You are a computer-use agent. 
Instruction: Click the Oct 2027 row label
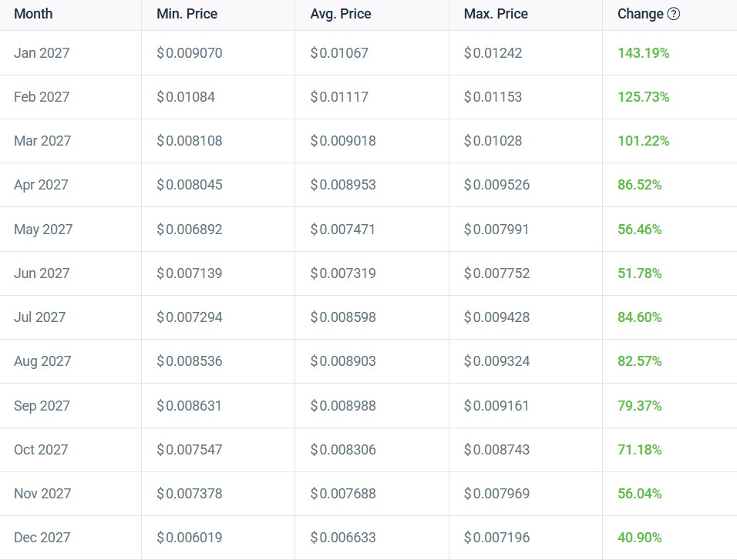click(x=41, y=450)
